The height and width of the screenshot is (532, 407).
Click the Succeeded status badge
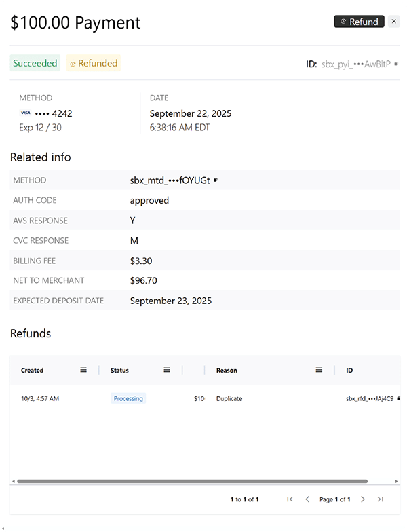(x=35, y=63)
